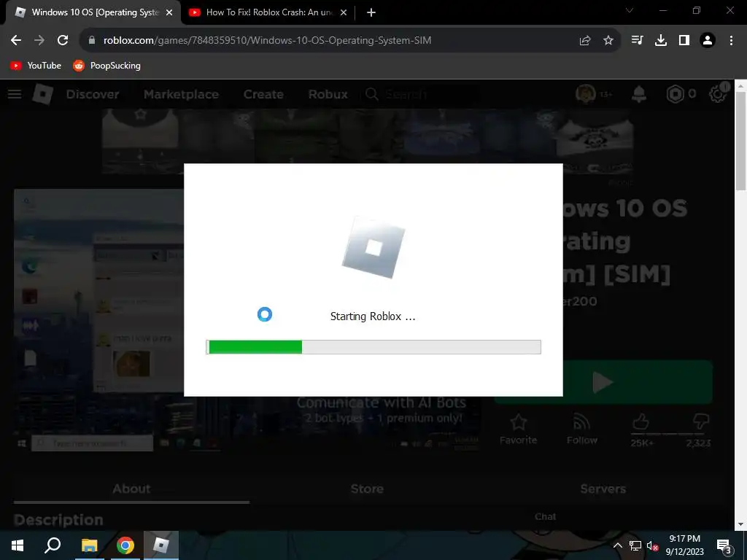
Task: Open taskbar search magnifier
Action: click(x=53, y=545)
